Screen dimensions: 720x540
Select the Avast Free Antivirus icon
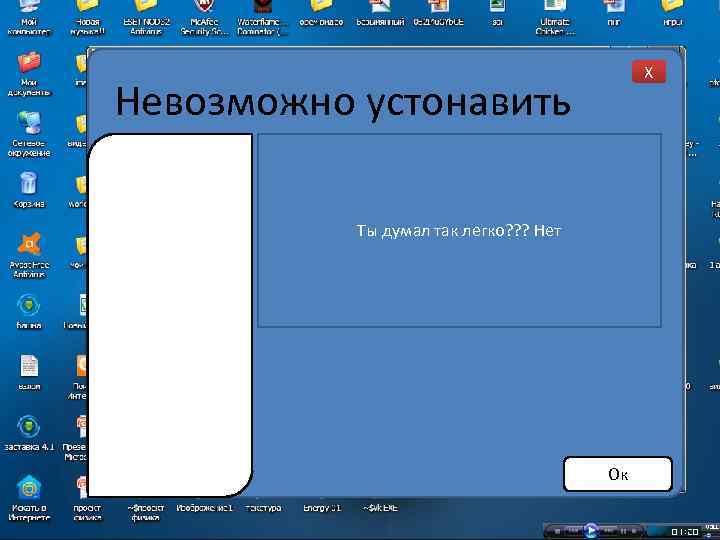click(x=29, y=255)
